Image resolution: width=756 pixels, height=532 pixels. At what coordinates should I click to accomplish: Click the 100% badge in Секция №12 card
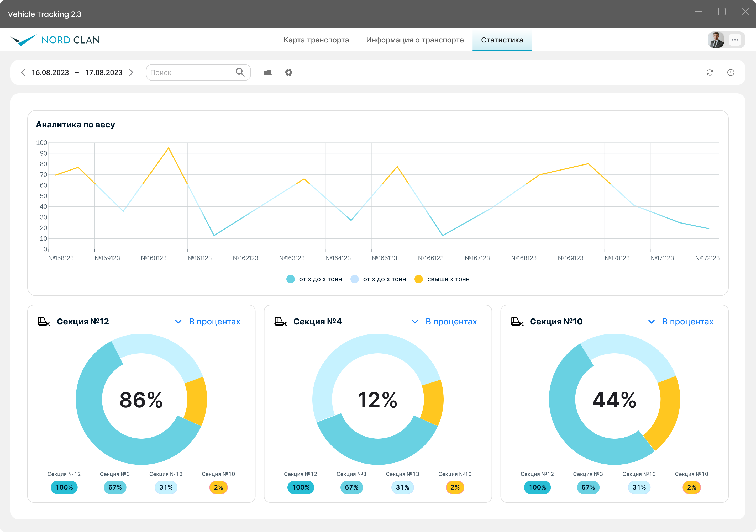[64, 487]
